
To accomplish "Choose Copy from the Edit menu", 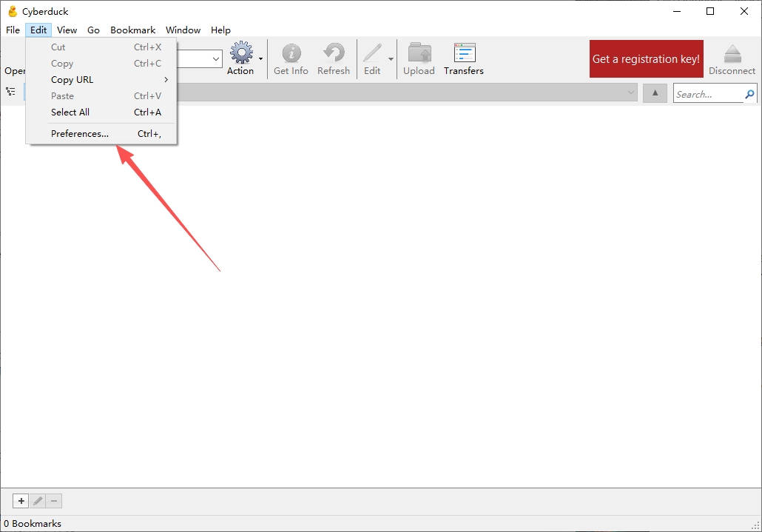I will click(101, 64).
